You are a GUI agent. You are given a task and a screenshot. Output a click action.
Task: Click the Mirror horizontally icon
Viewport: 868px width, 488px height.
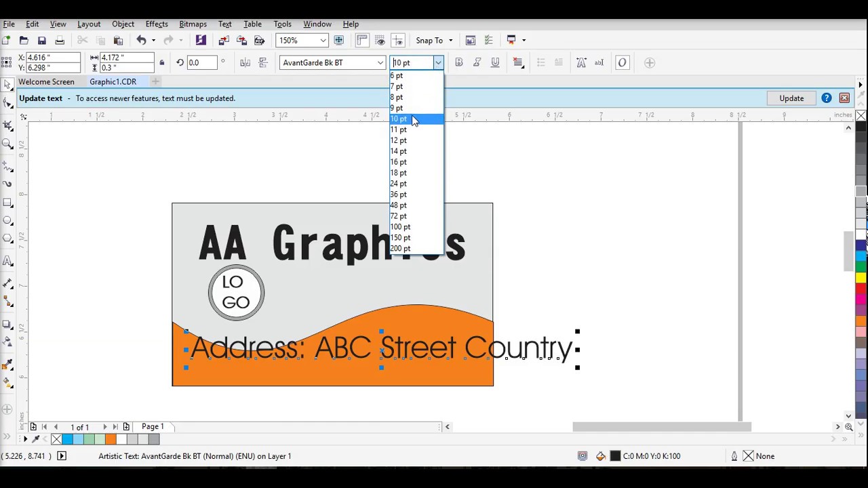245,63
